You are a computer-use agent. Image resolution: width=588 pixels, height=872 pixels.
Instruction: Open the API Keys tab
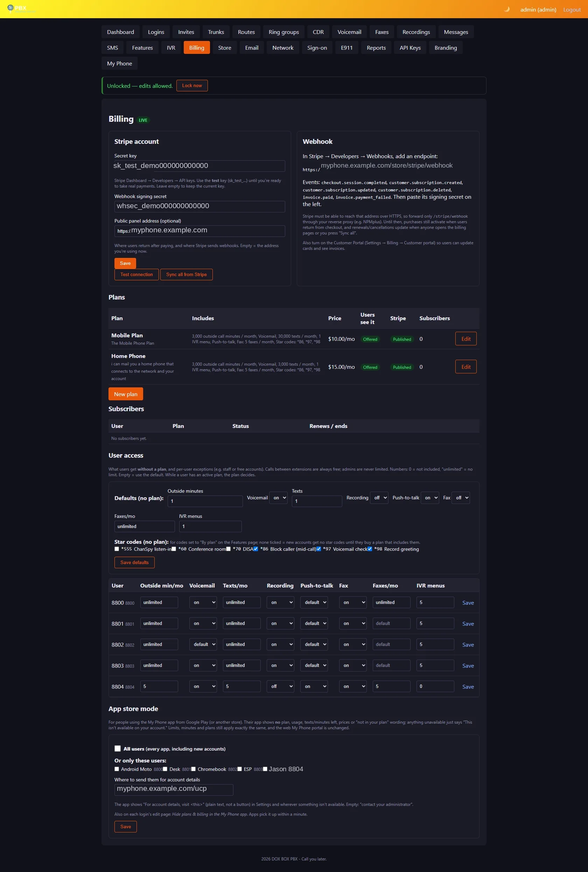point(410,48)
